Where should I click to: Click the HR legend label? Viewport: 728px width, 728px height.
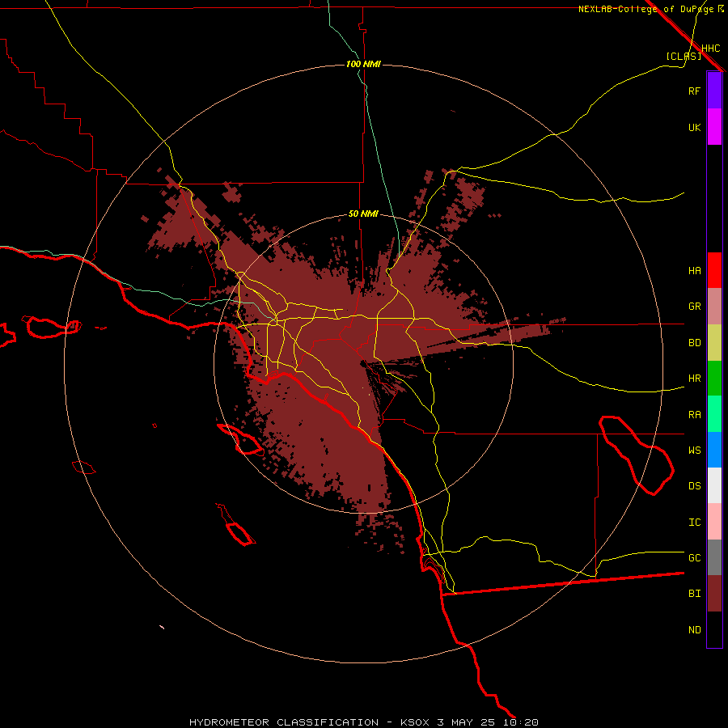694,379
